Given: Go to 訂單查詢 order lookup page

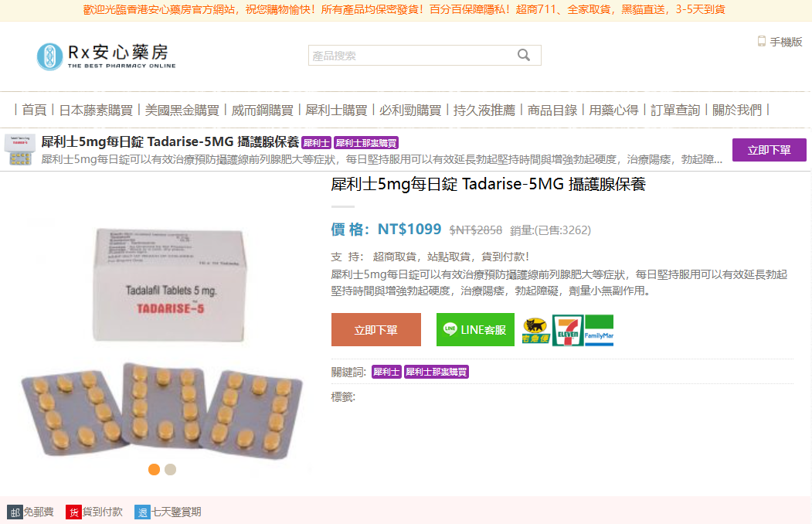Looking at the screenshot, I should (x=674, y=111).
